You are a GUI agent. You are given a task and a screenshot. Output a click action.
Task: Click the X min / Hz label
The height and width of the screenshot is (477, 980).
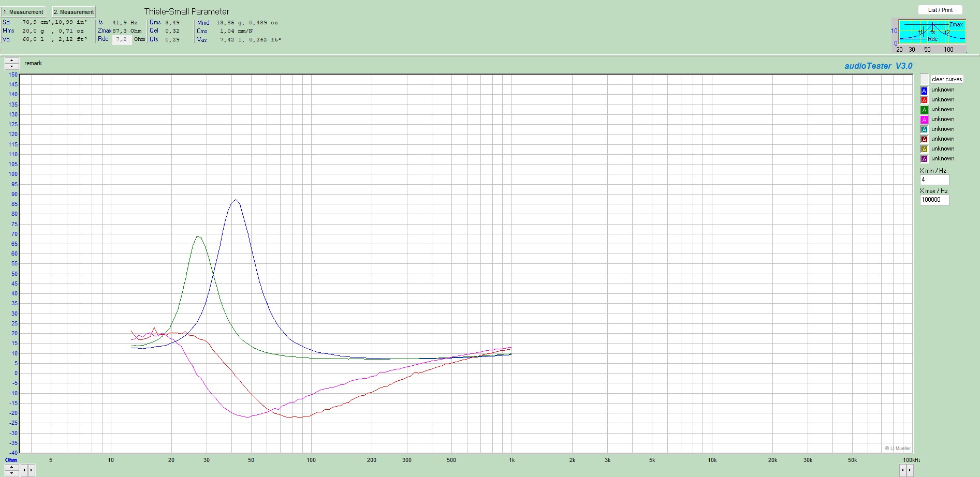coord(933,171)
